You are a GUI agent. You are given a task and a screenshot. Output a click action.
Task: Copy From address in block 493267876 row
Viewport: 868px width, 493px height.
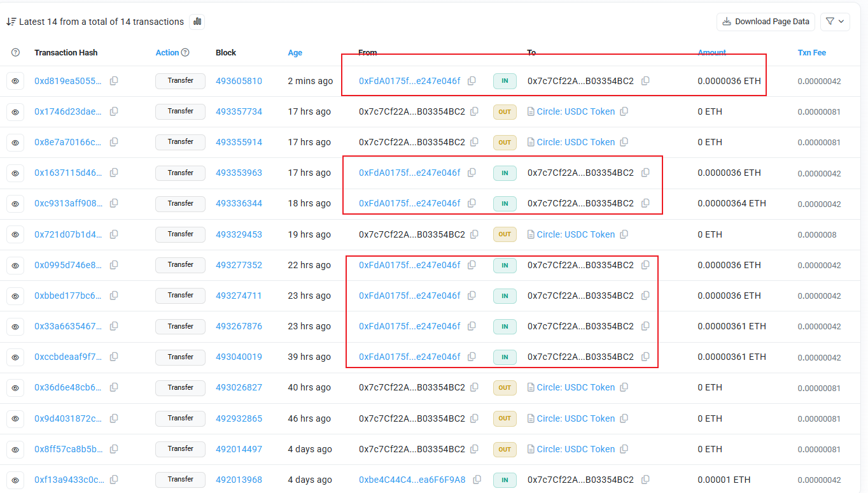[x=472, y=326]
